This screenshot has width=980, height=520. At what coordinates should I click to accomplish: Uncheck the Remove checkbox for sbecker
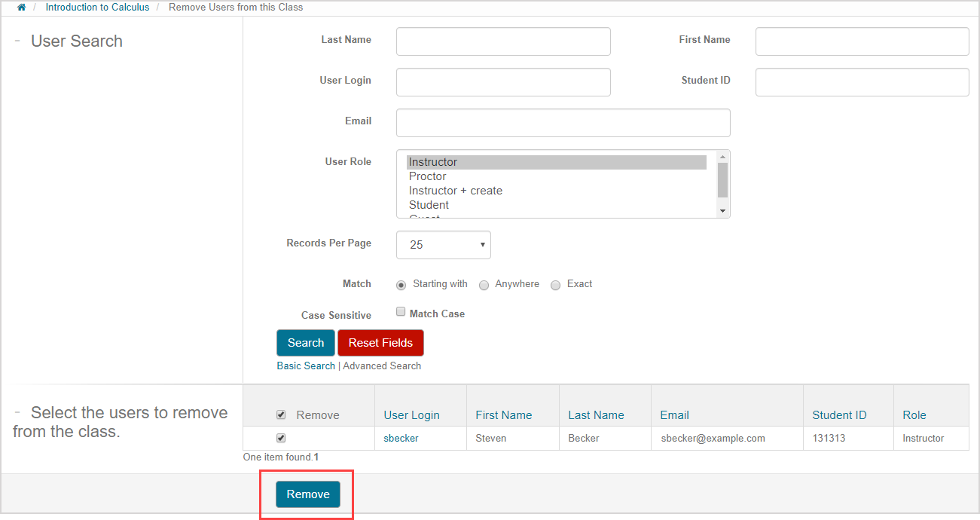281,437
